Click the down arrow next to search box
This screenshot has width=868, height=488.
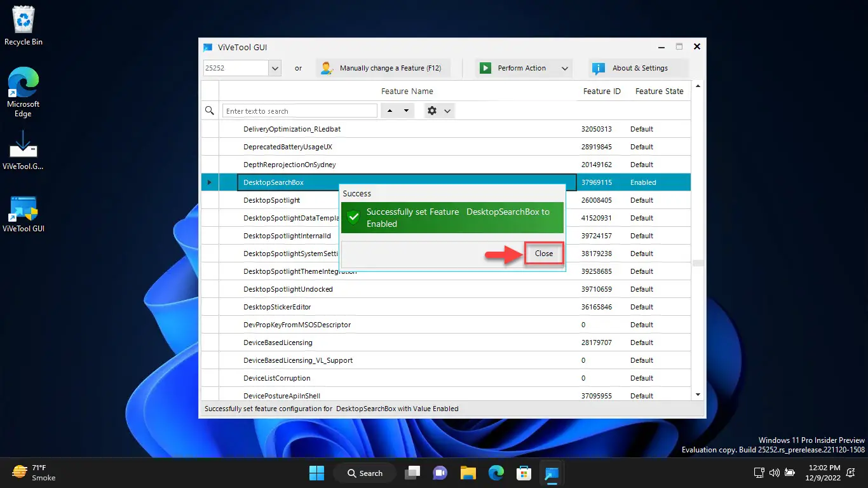pyautogui.click(x=407, y=111)
